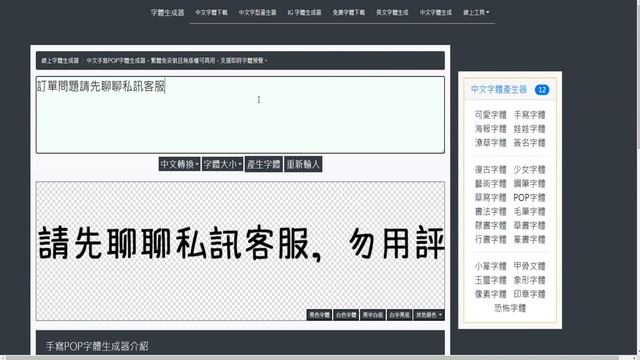Click the 手寫POP字體生成器介紹 heading

pyautogui.click(x=97, y=346)
